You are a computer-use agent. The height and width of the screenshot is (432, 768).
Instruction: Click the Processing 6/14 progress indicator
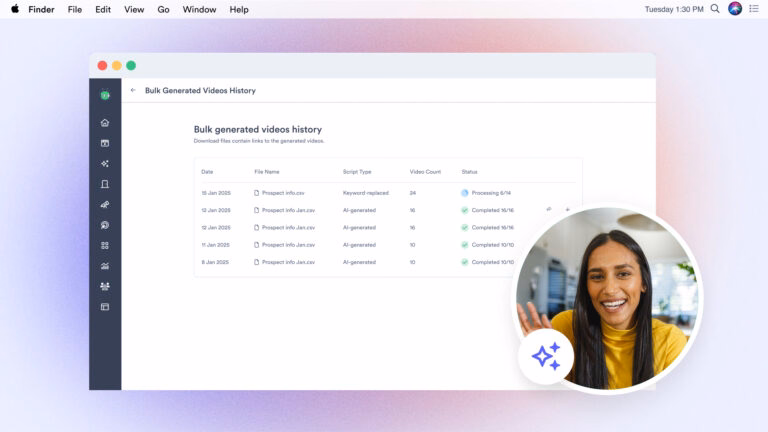point(486,192)
